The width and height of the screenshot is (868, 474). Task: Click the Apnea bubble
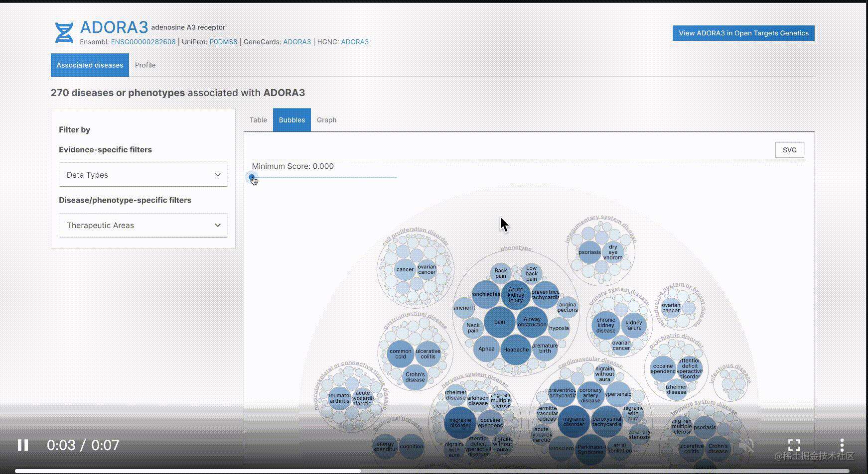click(486, 349)
